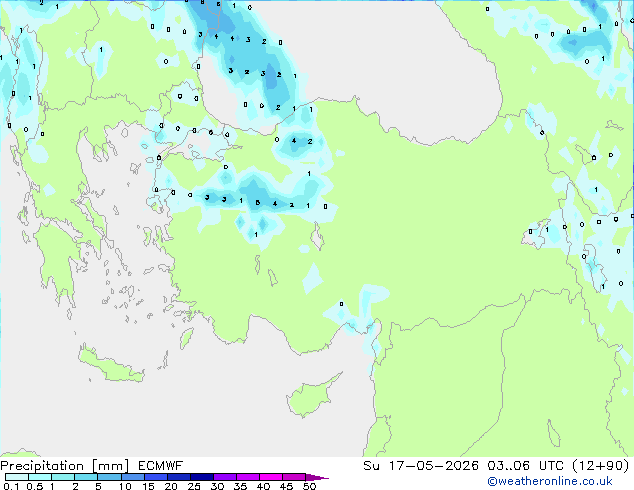Viewport: 634px width, 490px height.
Task: Select the 20–25 mm legend color swatch
Action: [178, 477]
